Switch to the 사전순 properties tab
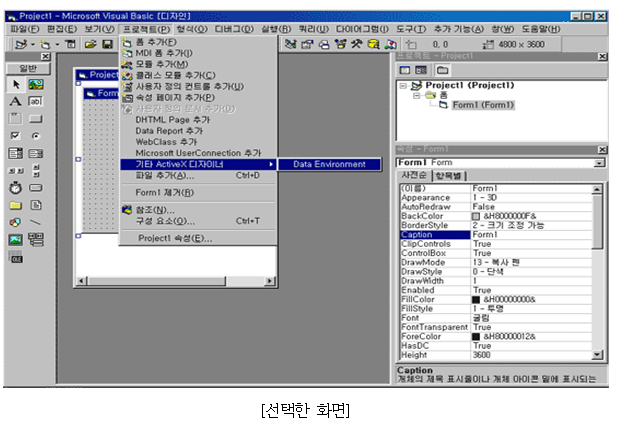This screenshot has height=426, width=620. coord(414,175)
